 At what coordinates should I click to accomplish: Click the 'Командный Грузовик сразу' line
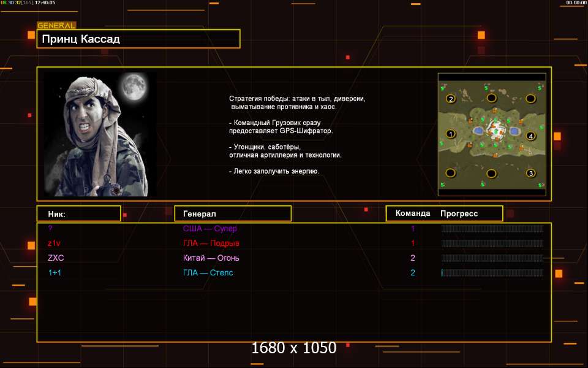(x=275, y=123)
